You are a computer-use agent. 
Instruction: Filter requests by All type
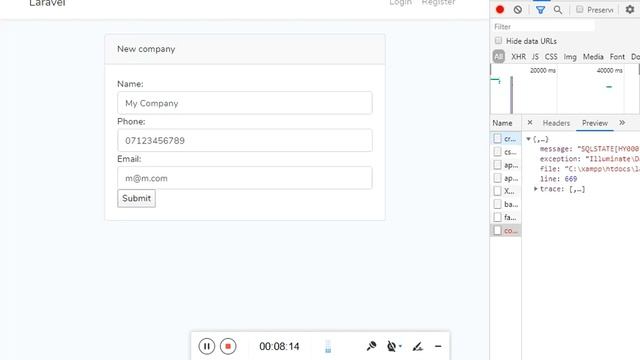[498, 57]
